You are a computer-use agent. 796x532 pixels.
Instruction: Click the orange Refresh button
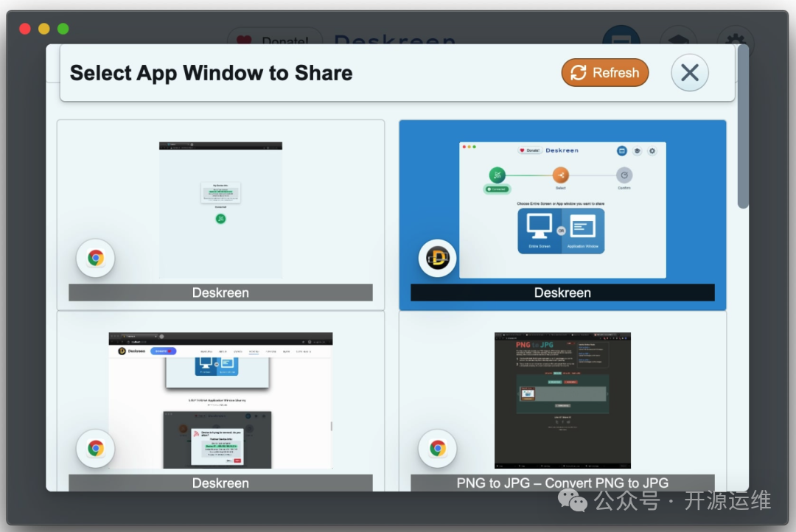(604, 73)
